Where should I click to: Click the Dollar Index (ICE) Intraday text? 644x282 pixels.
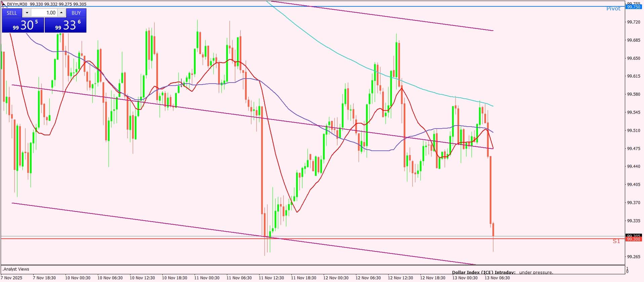coord(484,272)
